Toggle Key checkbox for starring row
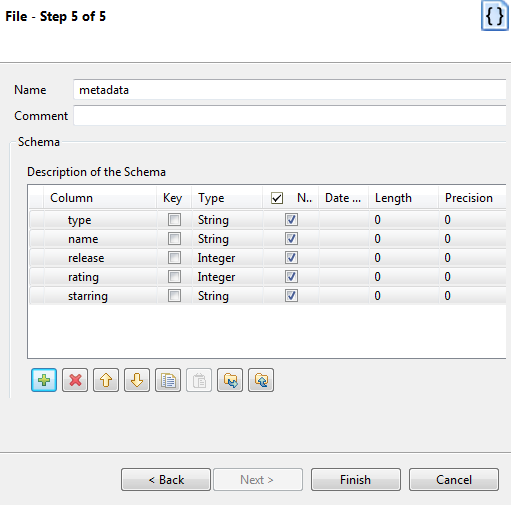 pyautogui.click(x=174, y=296)
